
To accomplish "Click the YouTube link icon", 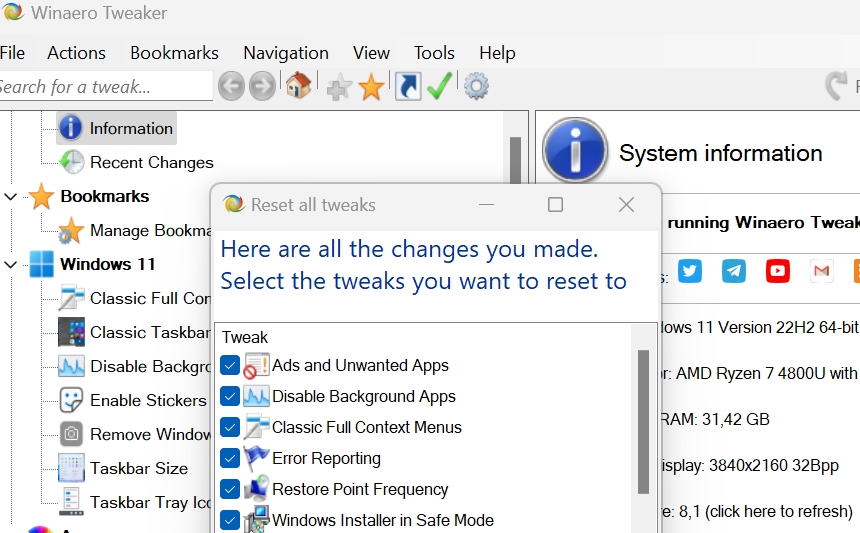I will click(x=778, y=271).
